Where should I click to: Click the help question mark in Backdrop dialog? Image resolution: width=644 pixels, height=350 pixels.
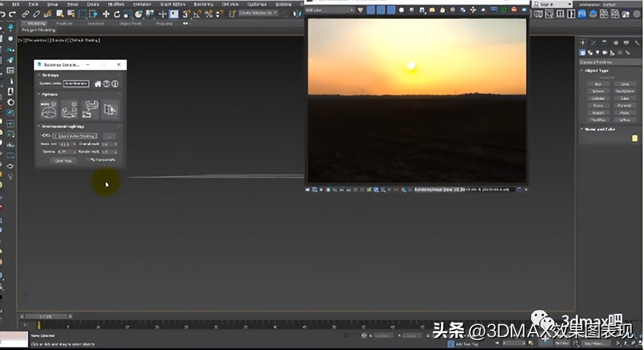(106, 84)
